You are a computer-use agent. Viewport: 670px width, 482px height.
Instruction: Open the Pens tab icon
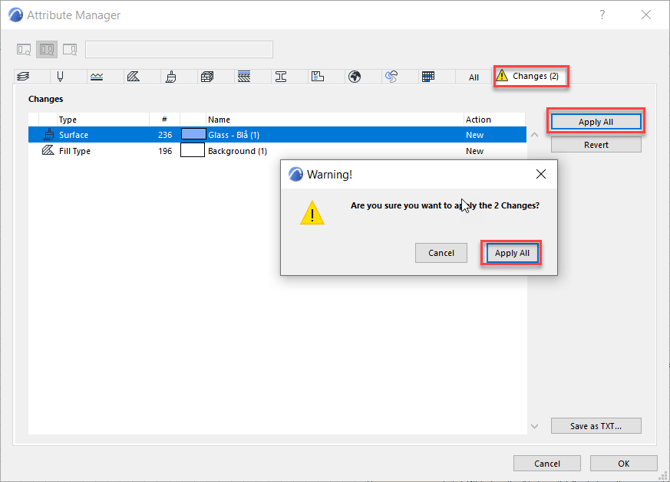pos(60,77)
